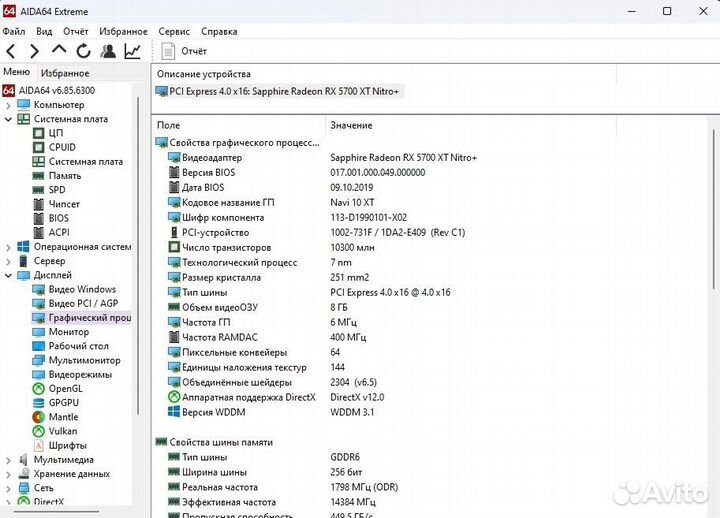Open the Шрифты tree item
Screen dimensions: 720x518
coord(60,445)
